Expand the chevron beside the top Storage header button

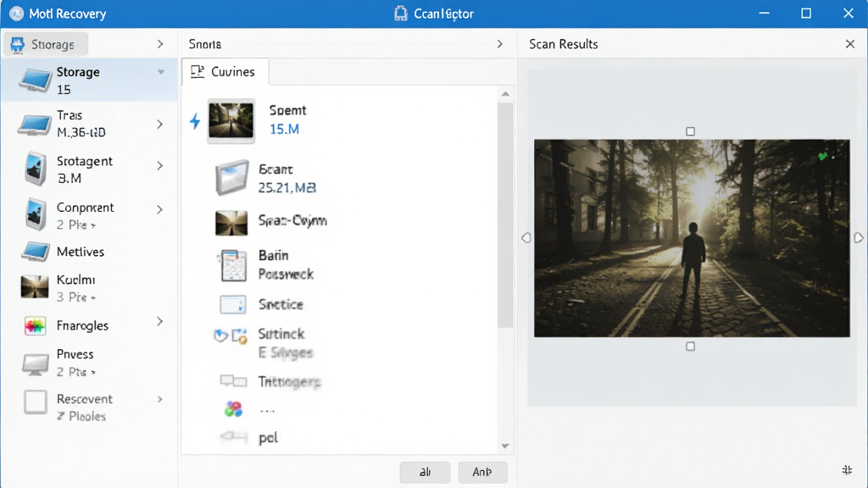(160, 44)
